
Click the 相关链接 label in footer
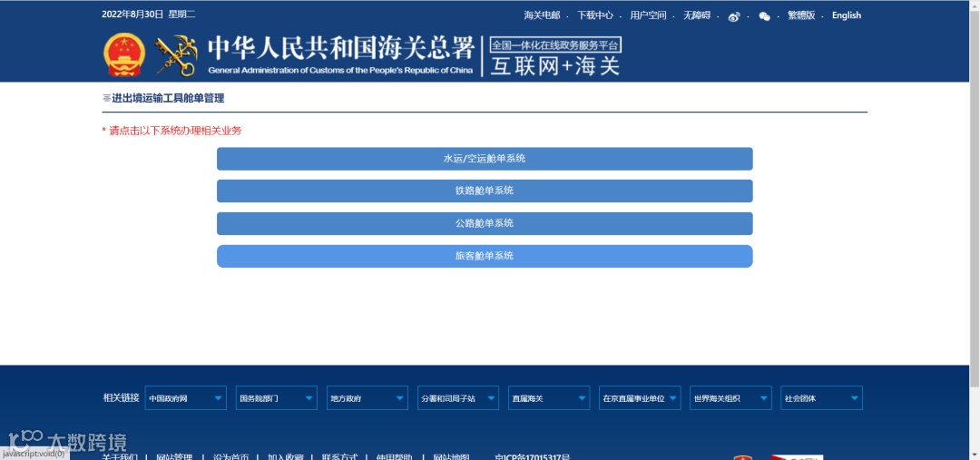tap(122, 398)
